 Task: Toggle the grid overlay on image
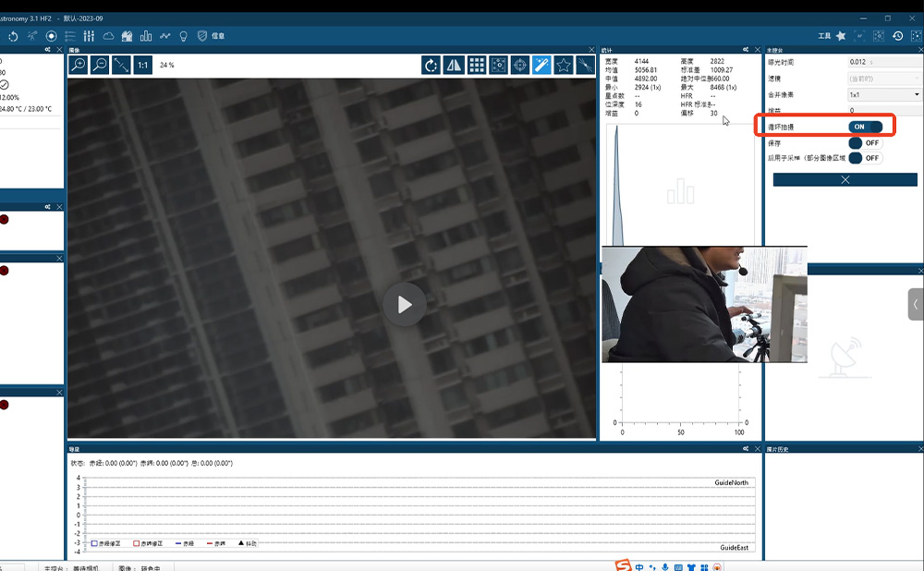[x=476, y=65]
